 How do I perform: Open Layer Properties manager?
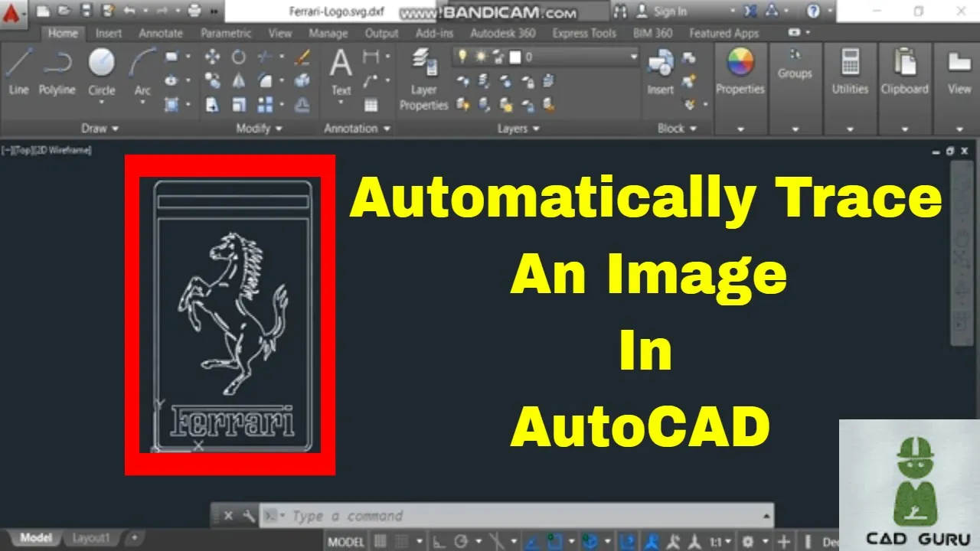[423, 79]
